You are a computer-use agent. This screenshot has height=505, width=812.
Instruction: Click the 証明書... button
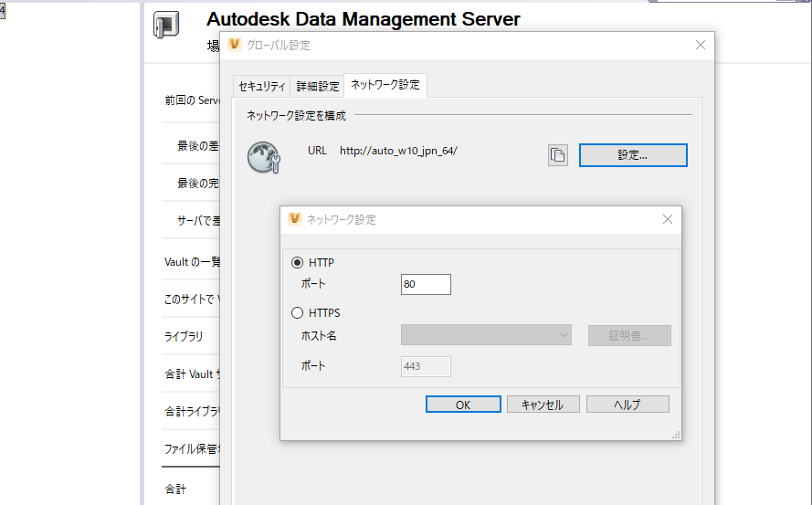pyautogui.click(x=629, y=336)
